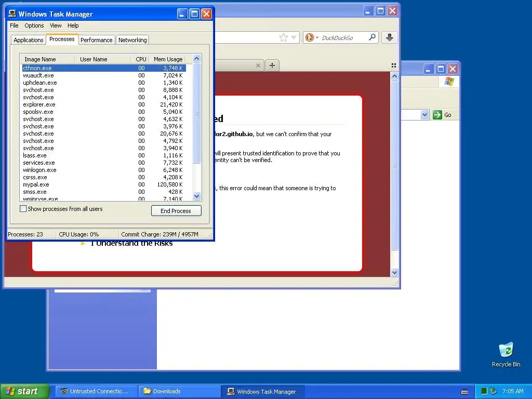
Task: Select the ctfmon.exe process row
Action: point(103,68)
